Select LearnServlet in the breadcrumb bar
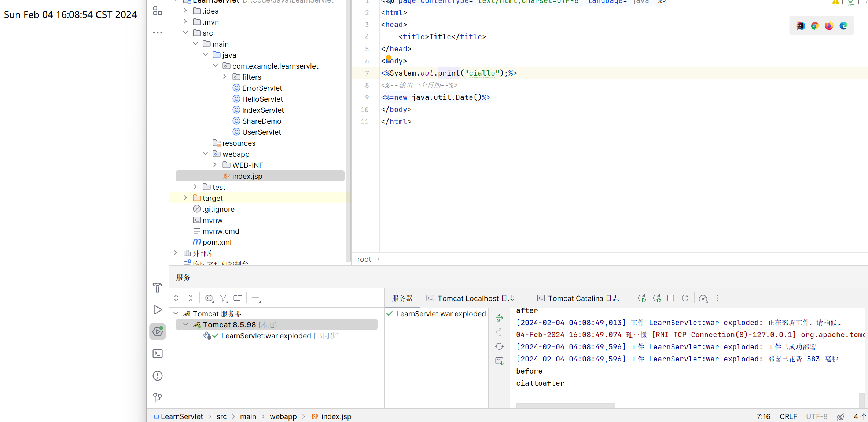This screenshot has height=422, width=868. click(179, 416)
